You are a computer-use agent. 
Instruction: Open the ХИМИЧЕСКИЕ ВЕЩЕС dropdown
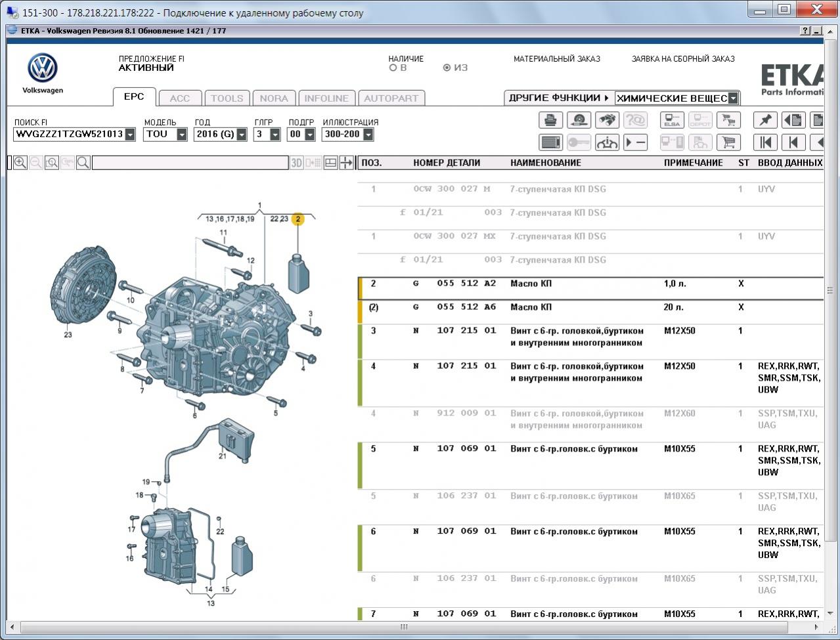pos(733,98)
